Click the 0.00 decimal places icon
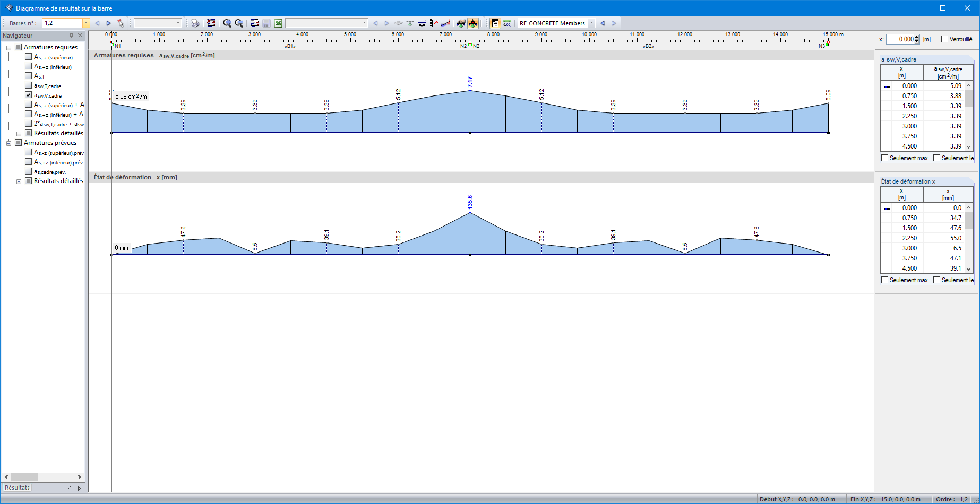980x504 pixels. tap(507, 23)
